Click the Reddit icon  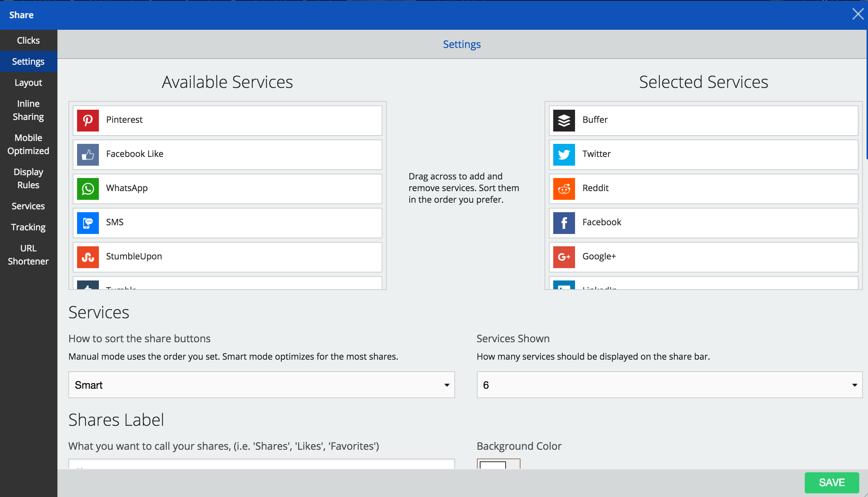pos(564,189)
